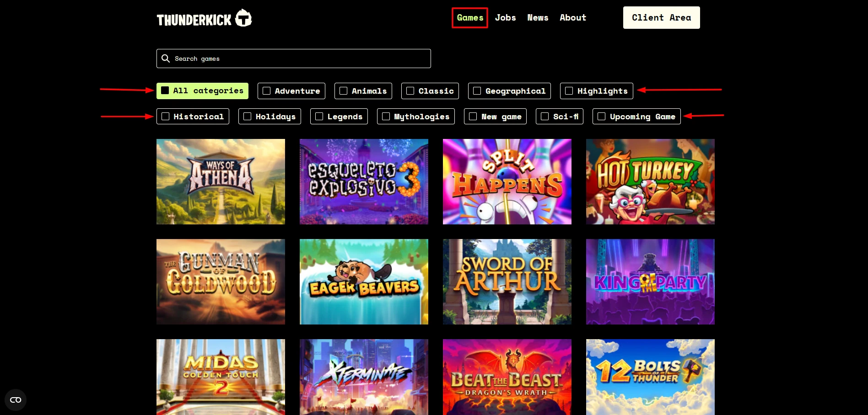Go to the Jobs page
The height and width of the screenshot is (415, 868).
[x=505, y=18]
